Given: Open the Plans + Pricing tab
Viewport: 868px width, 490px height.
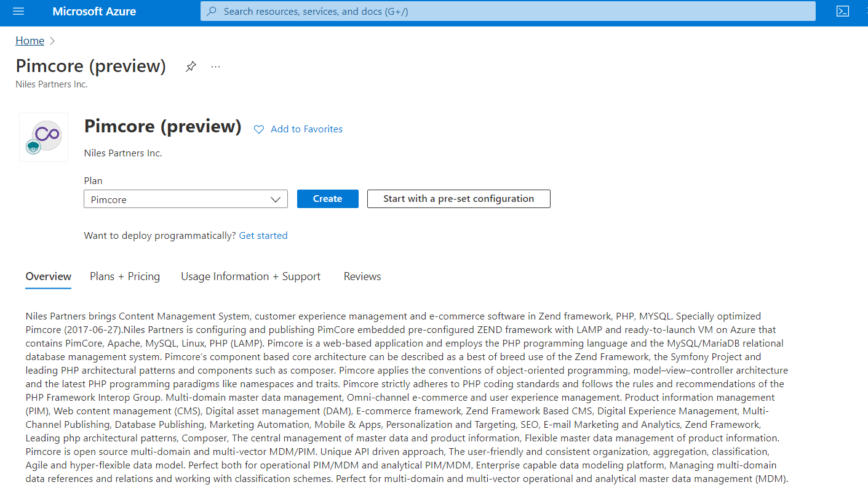Looking at the screenshot, I should pos(125,276).
